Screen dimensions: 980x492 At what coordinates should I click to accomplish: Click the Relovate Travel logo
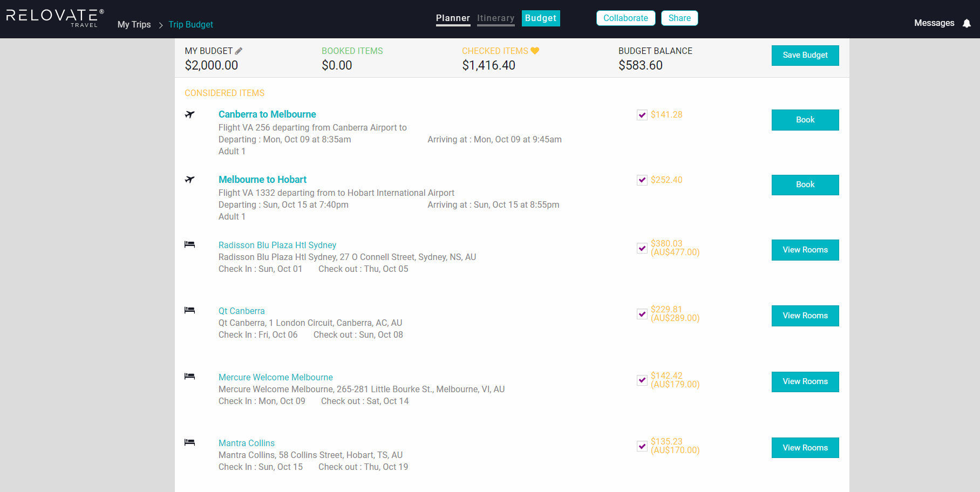[x=55, y=18]
